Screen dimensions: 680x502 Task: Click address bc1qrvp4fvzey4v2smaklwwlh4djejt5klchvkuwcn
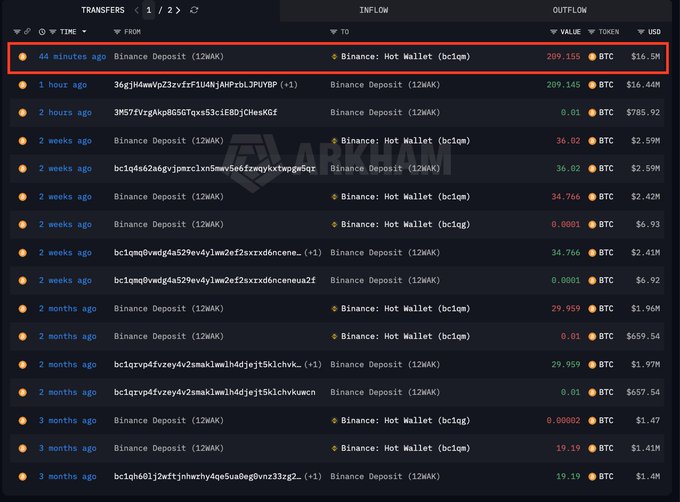tap(215, 392)
